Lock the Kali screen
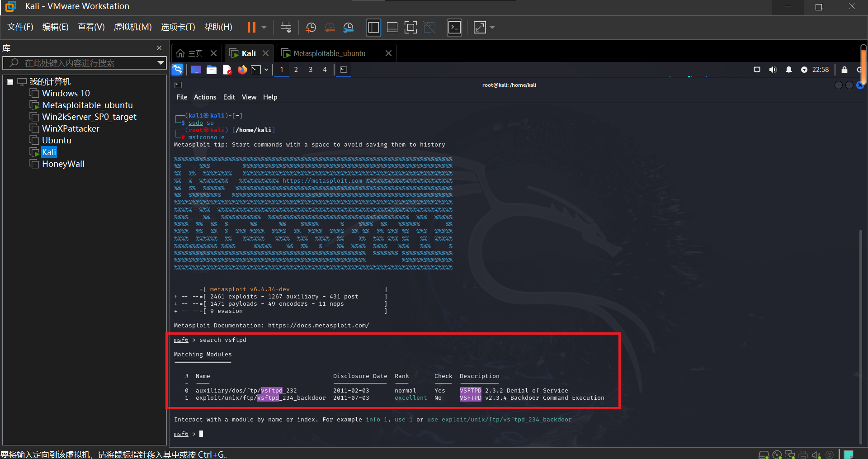Viewport: 868px width, 459px height. 844,70
